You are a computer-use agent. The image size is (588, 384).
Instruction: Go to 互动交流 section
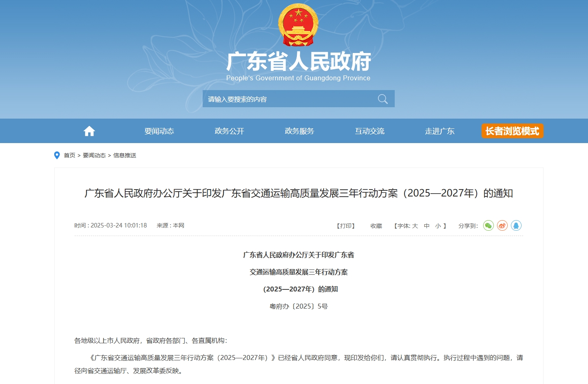(369, 131)
